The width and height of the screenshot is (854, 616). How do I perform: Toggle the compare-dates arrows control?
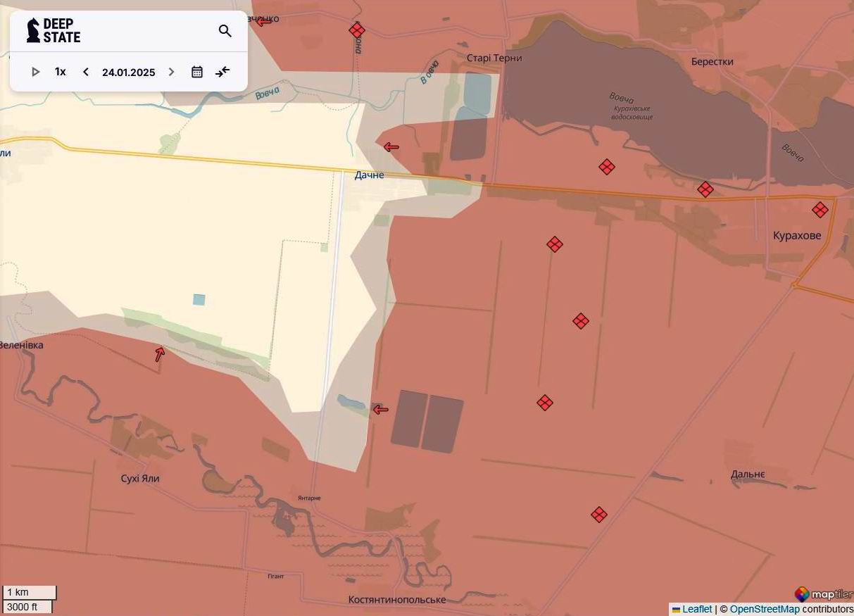222,71
